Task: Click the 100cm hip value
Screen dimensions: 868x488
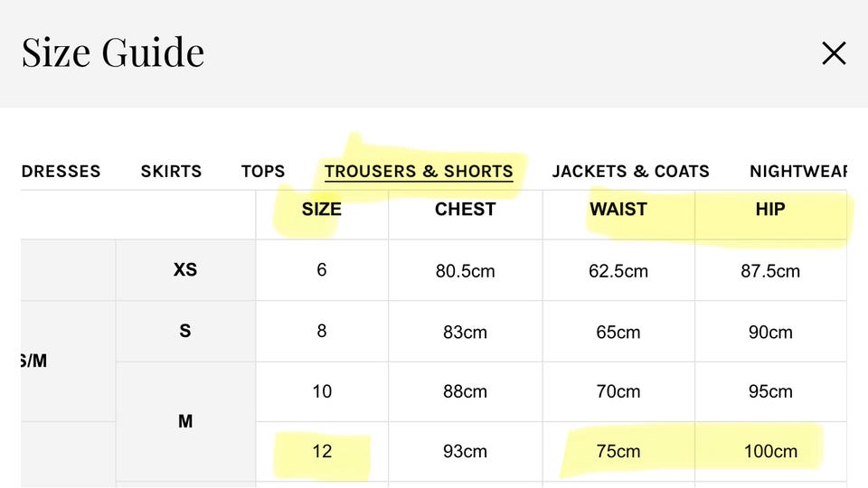Action: click(770, 451)
